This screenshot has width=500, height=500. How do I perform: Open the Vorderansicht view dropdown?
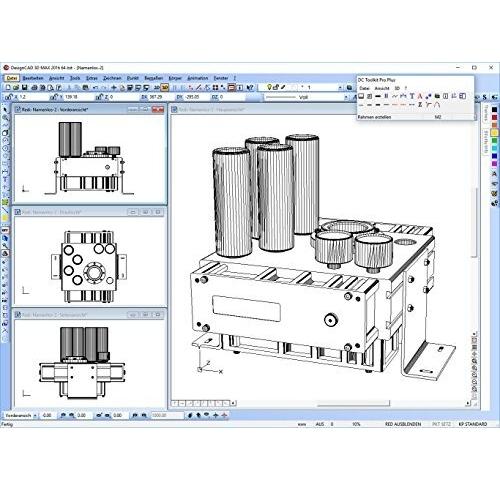coord(35,415)
